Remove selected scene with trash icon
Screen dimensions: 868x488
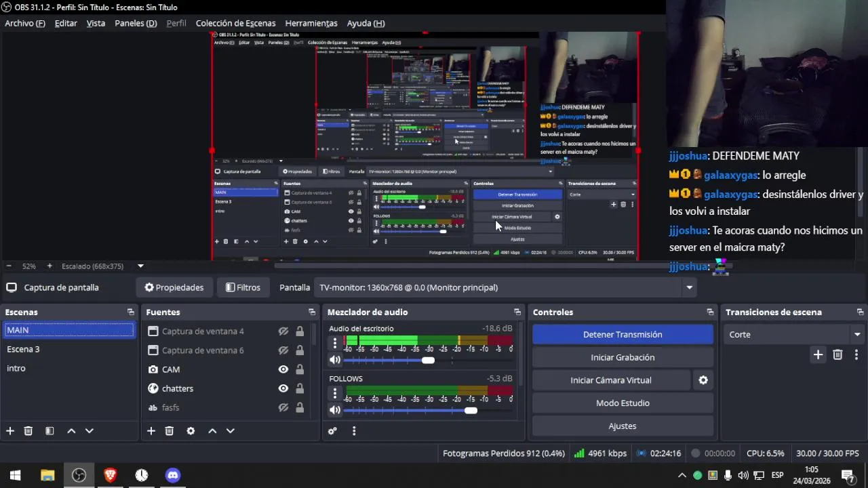click(x=28, y=431)
